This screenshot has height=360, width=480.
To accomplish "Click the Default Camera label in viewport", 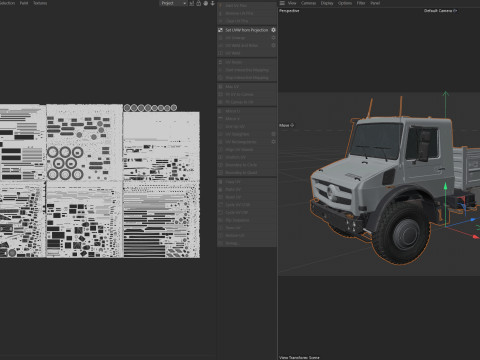I will [x=440, y=11].
